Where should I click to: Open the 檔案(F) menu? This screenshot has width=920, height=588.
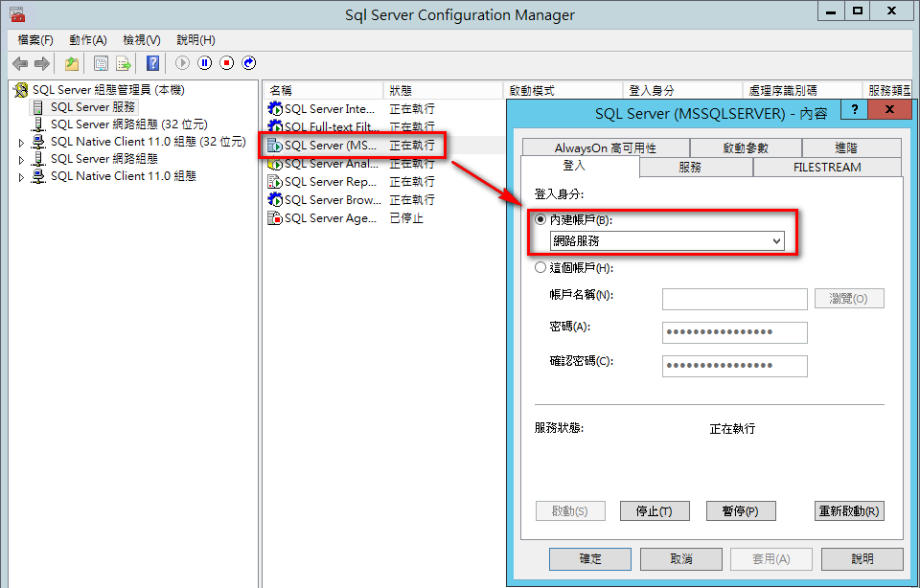pos(35,40)
